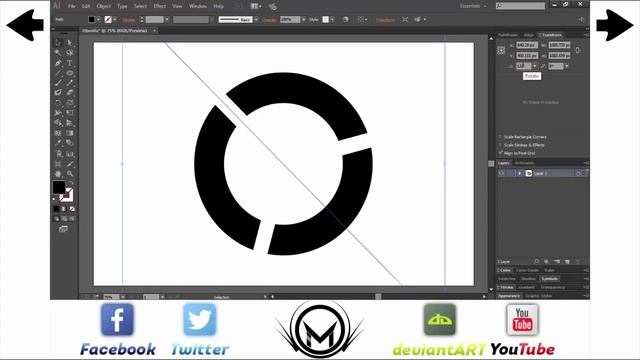This screenshot has width=640, height=360.
Task: Click the Opacity link in control bar
Action: [269, 20]
